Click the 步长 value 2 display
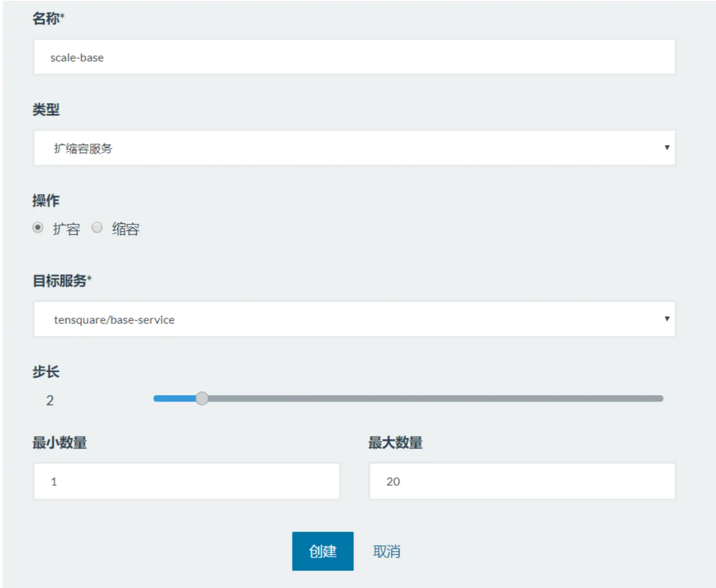 50,401
